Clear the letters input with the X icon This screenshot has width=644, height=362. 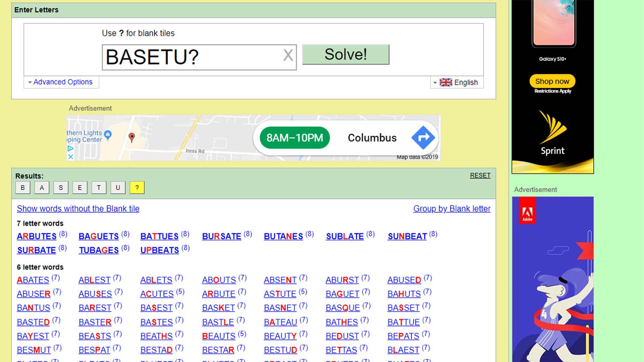[288, 56]
